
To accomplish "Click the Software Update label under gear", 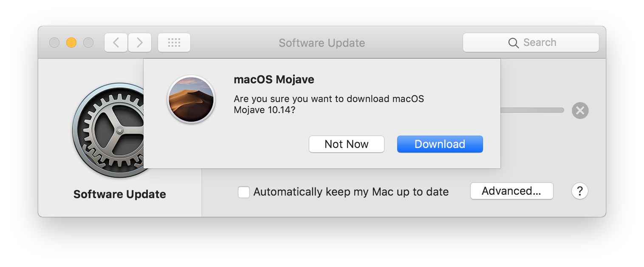I will click(x=120, y=194).
